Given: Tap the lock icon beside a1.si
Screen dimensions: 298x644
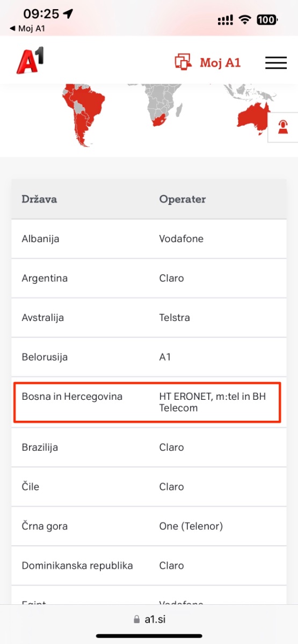Looking at the screenshot, I should [x=136, y=619].
